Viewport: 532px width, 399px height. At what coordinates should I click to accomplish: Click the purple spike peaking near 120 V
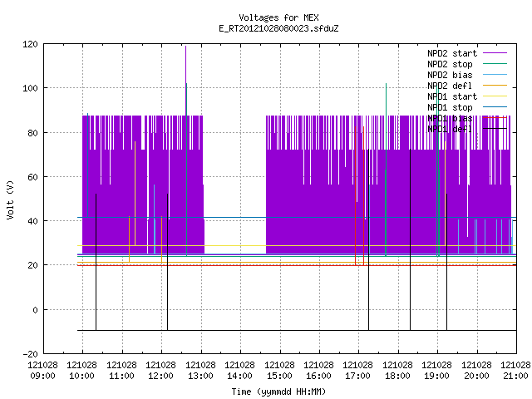coord(185,80)
